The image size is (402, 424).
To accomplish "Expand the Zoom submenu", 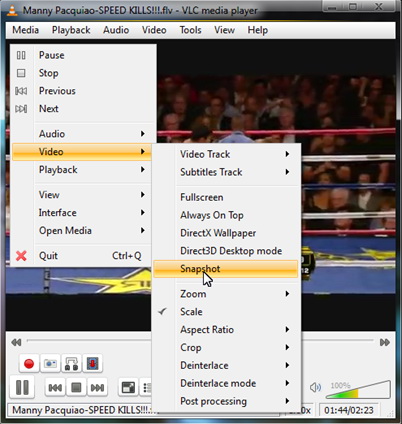I will point(225,294).
